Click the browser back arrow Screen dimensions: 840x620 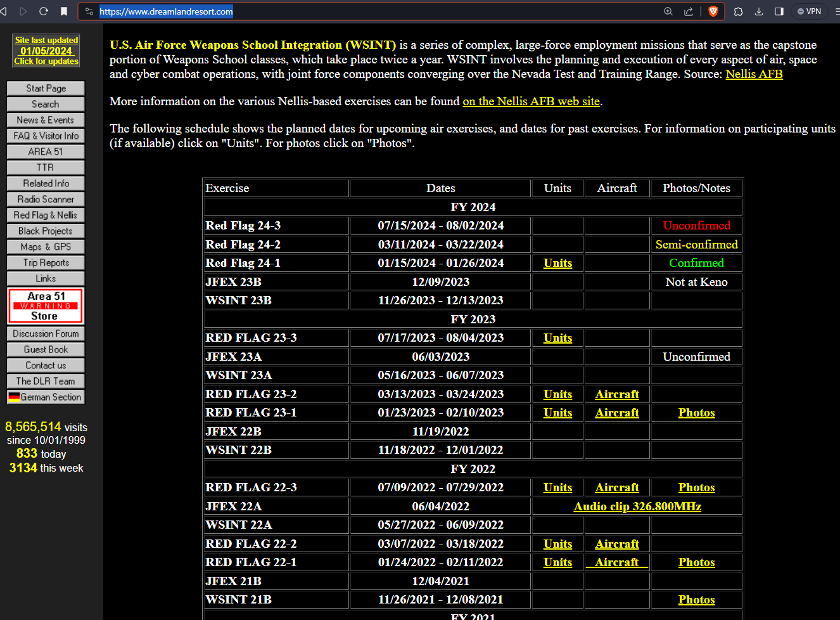point(4,11)
